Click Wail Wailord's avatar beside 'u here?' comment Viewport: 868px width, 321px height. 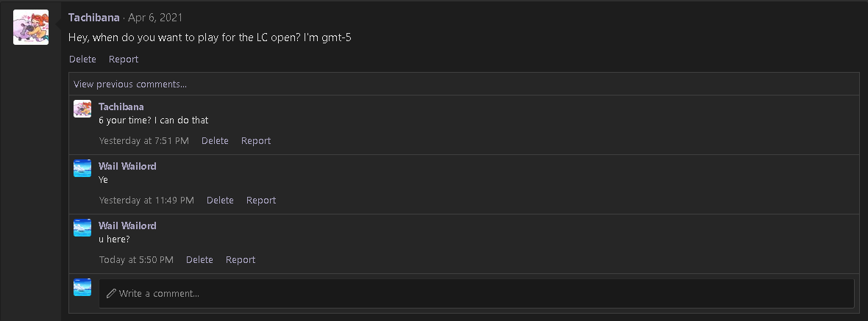click(x=82, y=228)
